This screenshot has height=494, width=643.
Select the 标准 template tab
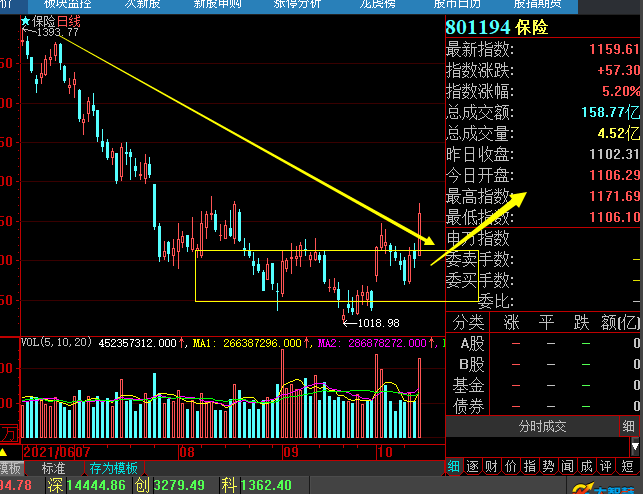pos(54,468)
